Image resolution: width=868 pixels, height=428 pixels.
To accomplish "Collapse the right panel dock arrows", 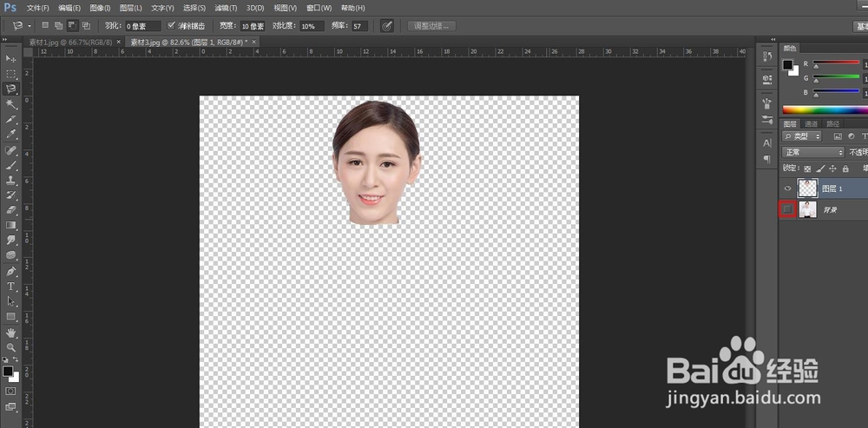I will 773,39.
